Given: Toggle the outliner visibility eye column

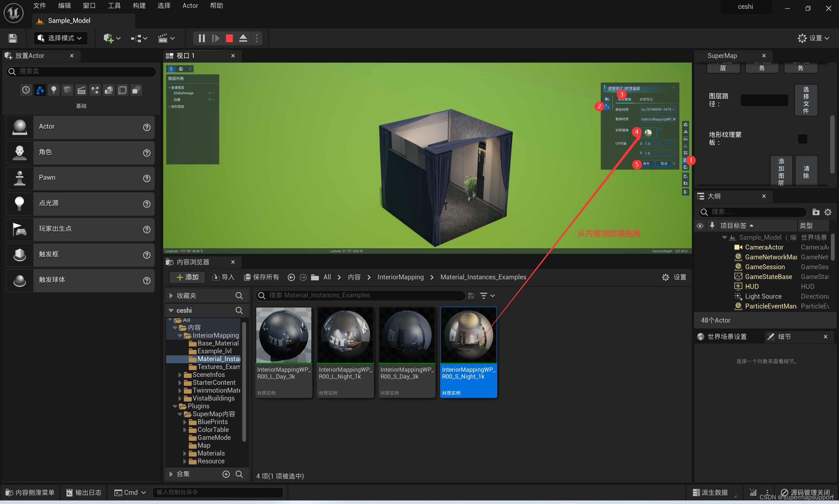Looking at the screenshot, I should coord(700,226).
